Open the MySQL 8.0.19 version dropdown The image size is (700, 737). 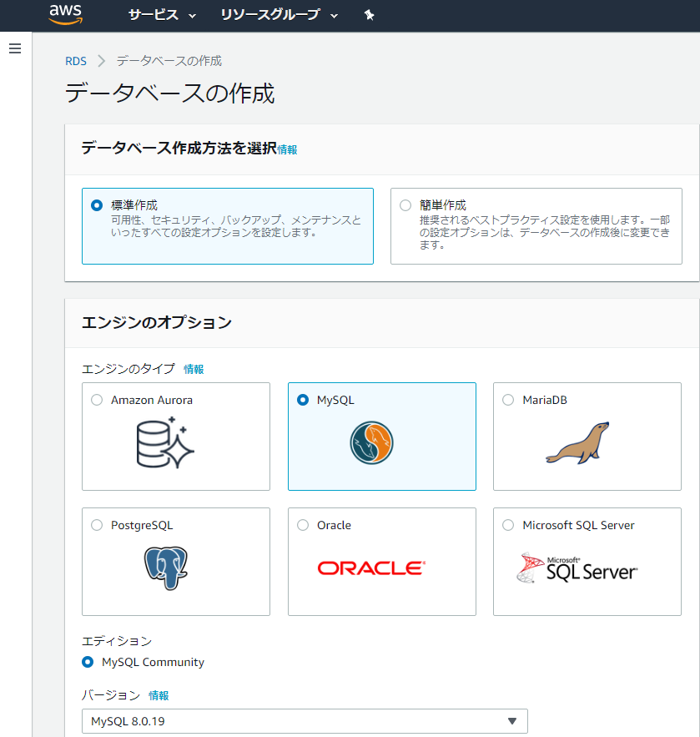click(x=305, y=721)
